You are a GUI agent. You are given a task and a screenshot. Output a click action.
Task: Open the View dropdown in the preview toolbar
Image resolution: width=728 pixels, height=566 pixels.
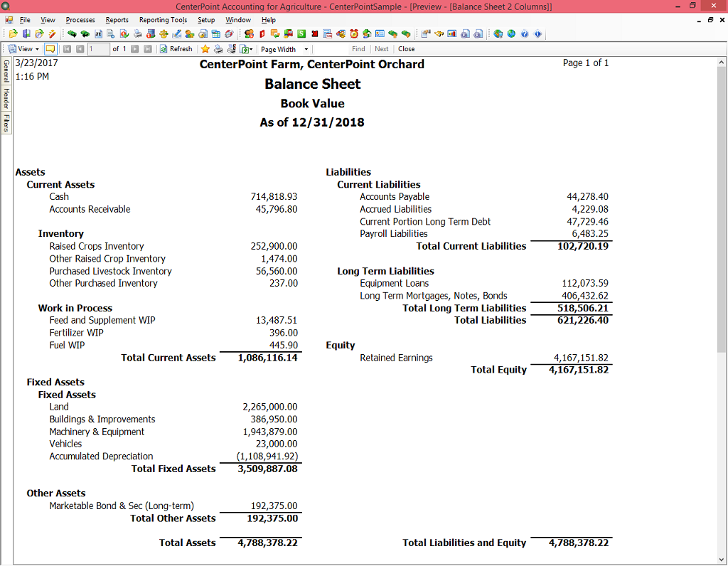[x=25, y=48]
